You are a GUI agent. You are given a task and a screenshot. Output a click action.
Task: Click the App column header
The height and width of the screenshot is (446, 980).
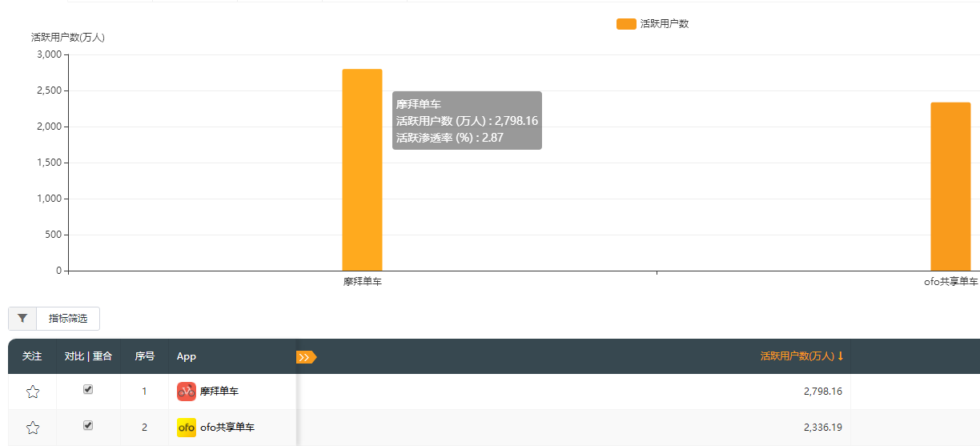coord(187,356)
